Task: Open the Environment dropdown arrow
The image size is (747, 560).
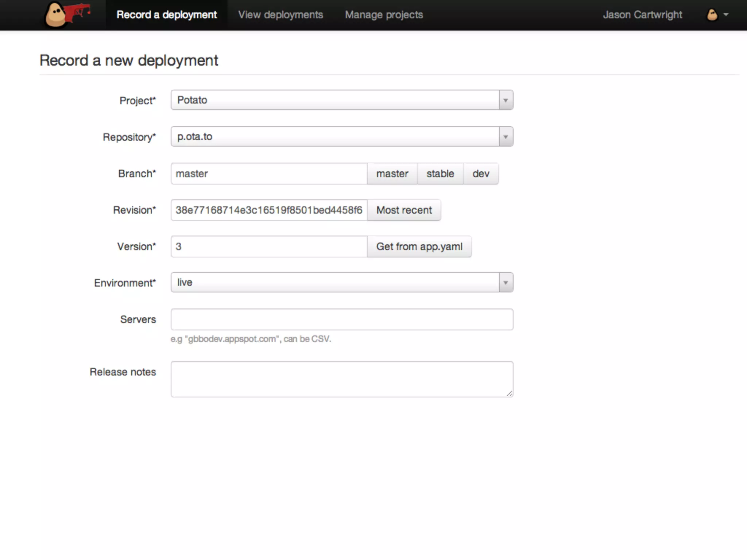Action: pyautogui.click(x=506, y=283)
